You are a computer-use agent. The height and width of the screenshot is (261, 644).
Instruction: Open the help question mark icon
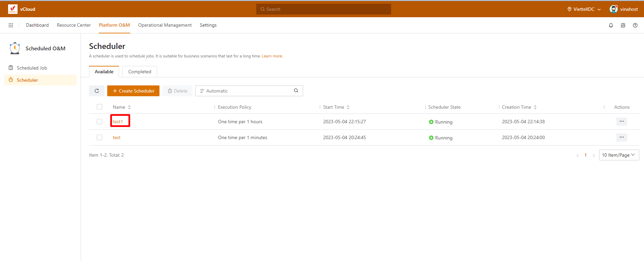[x=635, y=25]
